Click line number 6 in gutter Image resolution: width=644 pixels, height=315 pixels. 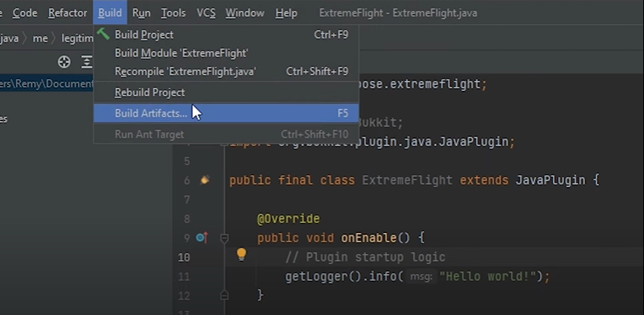pyautogui.click(x=187, y=180)
